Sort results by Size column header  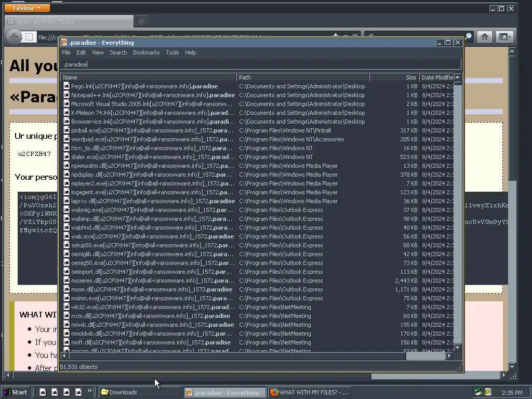coord(394,77)
